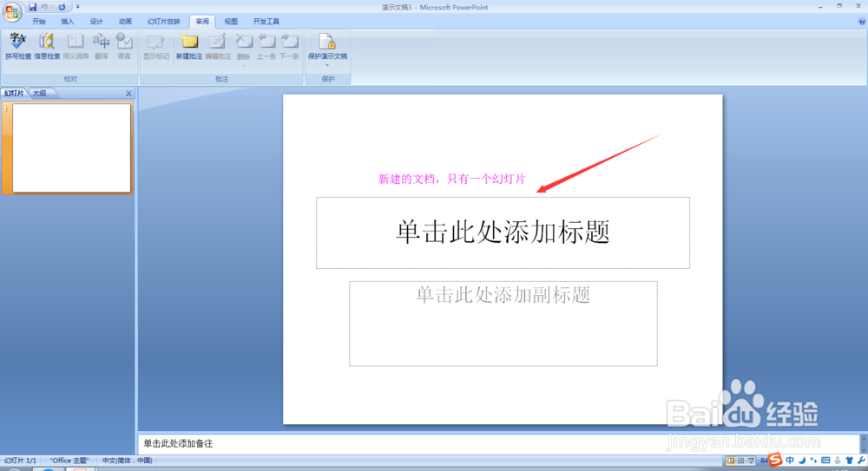Close the slides/outline pane
Screen dimensions: 868x471
(x=128, y=94)
